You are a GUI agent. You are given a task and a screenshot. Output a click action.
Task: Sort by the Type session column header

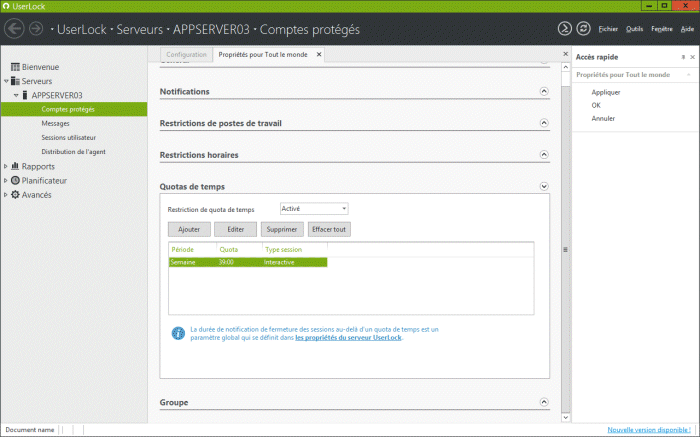295,250
